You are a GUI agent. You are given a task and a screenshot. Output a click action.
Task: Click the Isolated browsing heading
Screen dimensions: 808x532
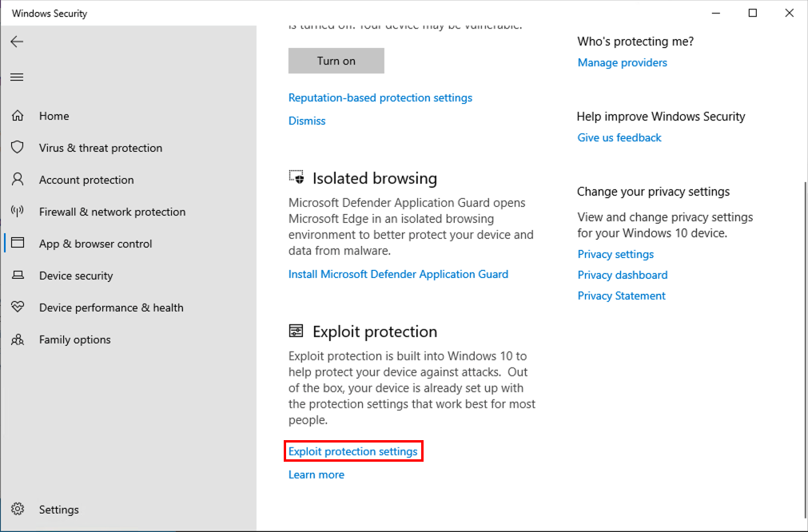(375, 178)
